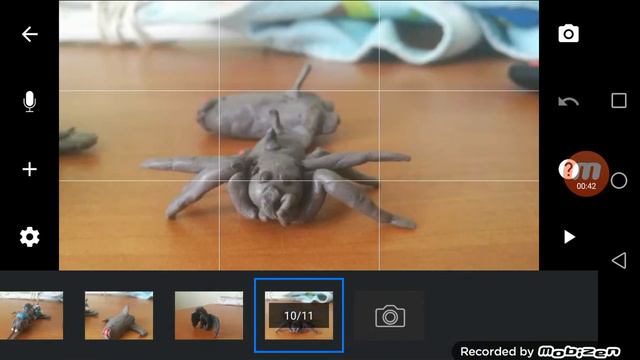Capture a frame with the top camera icon
The height and width of the screenshot is (360, 640).
click(569, 33)
